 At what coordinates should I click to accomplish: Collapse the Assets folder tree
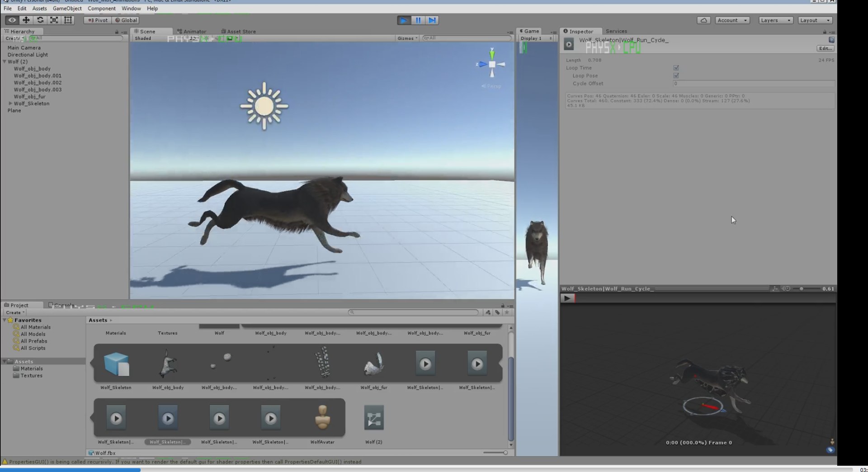5,361
